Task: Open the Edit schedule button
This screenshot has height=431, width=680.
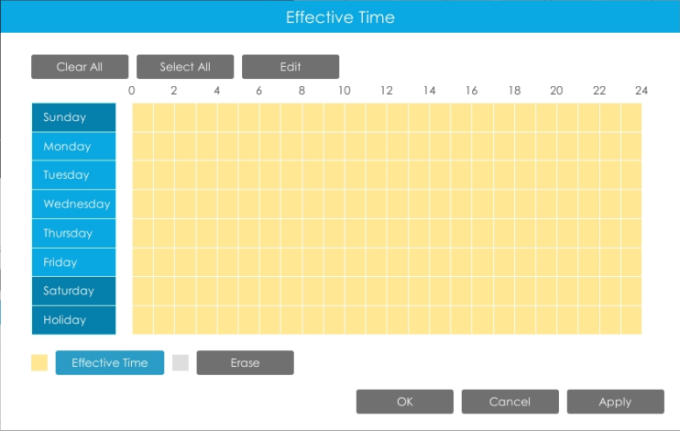Action: click(x=291, y=67)
